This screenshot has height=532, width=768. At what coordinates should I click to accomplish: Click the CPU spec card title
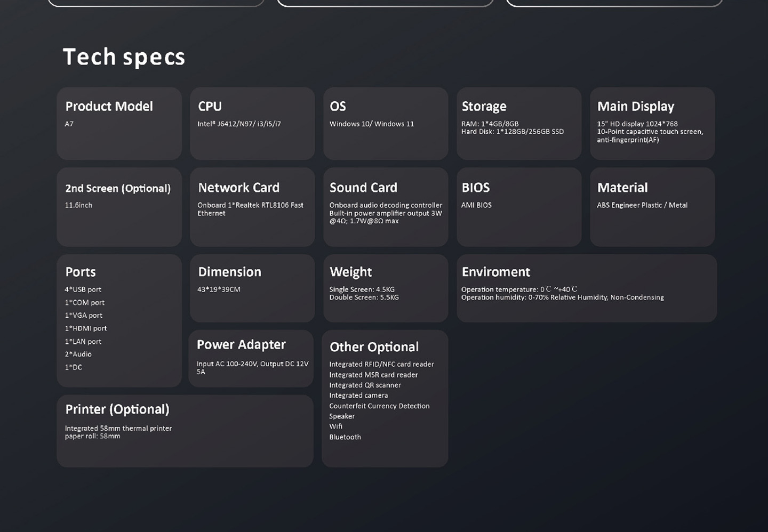210,107
